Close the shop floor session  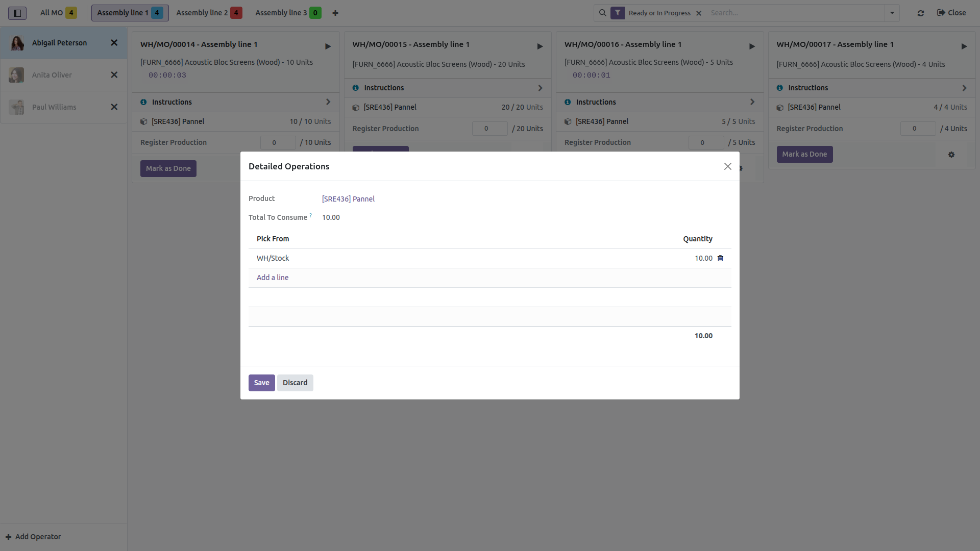click(x=951, y=13)
